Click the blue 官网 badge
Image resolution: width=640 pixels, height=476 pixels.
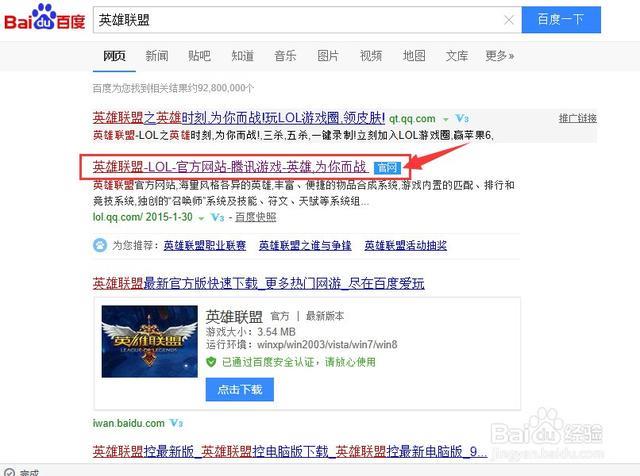(x=387, y=168)
